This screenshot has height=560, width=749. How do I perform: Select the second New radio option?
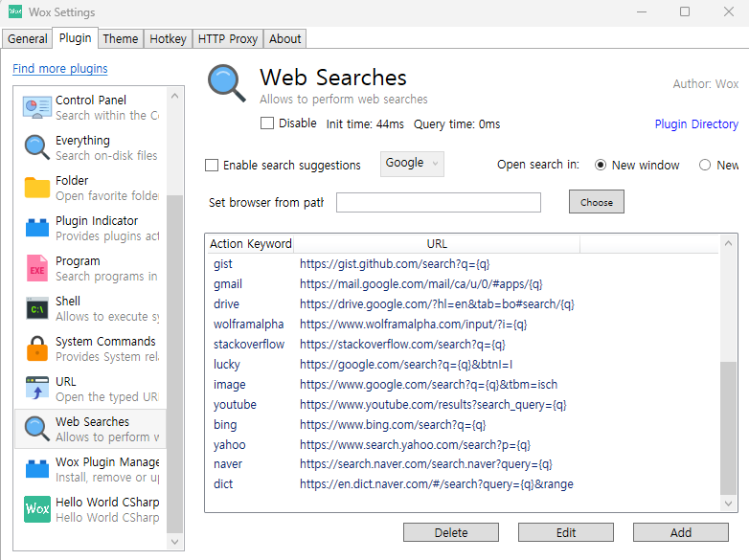tap(705, 166)
